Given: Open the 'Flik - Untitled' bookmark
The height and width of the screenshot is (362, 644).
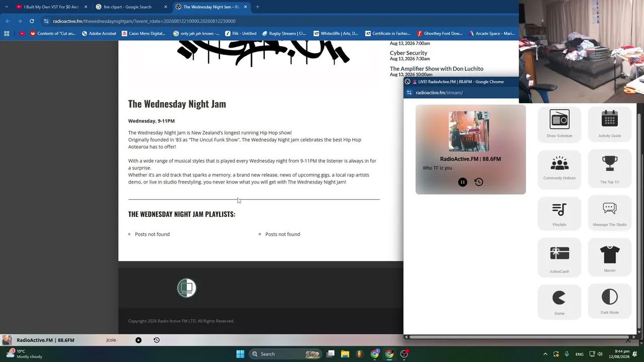Looking at the screenshot, I should point(241,34).
